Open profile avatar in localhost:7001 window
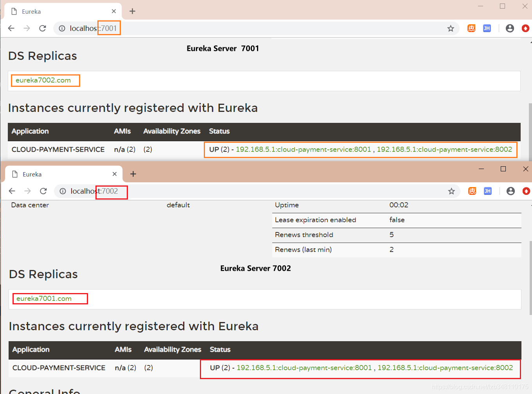The width and height of the screenshot is (532, 394). tap(510, 28)
